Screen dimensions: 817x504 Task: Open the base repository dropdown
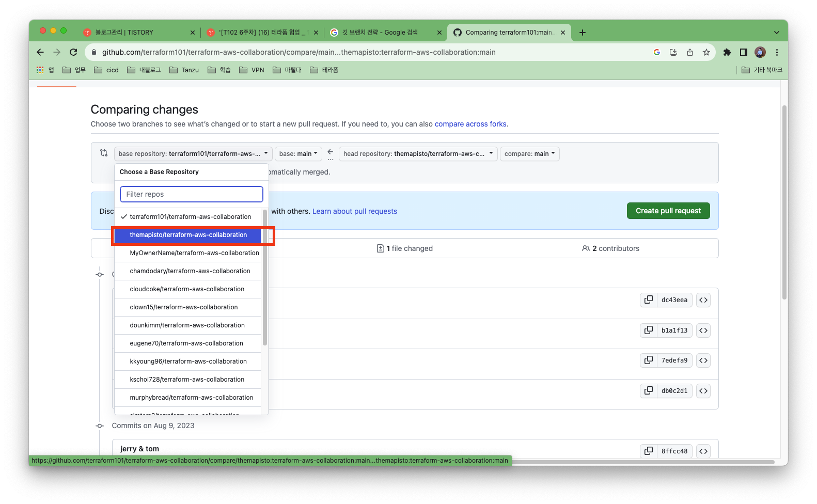pyautogui.click(x=193, y=154)
